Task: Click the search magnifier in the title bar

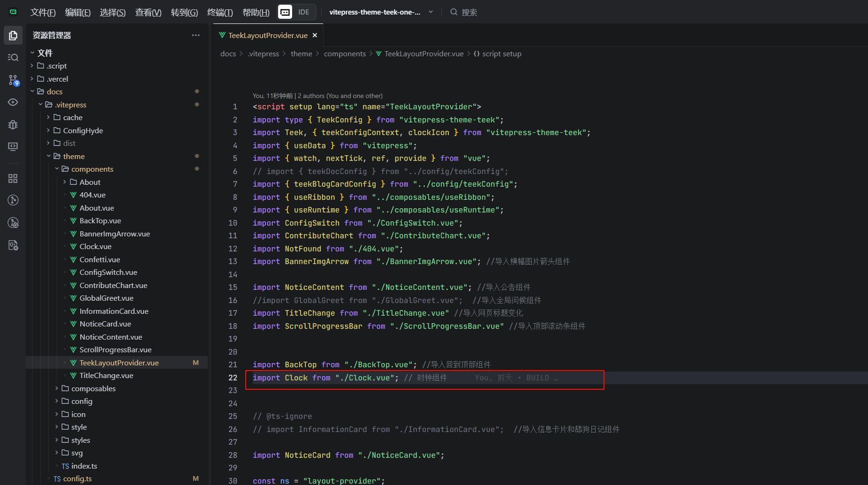Action: coord(453,12)
